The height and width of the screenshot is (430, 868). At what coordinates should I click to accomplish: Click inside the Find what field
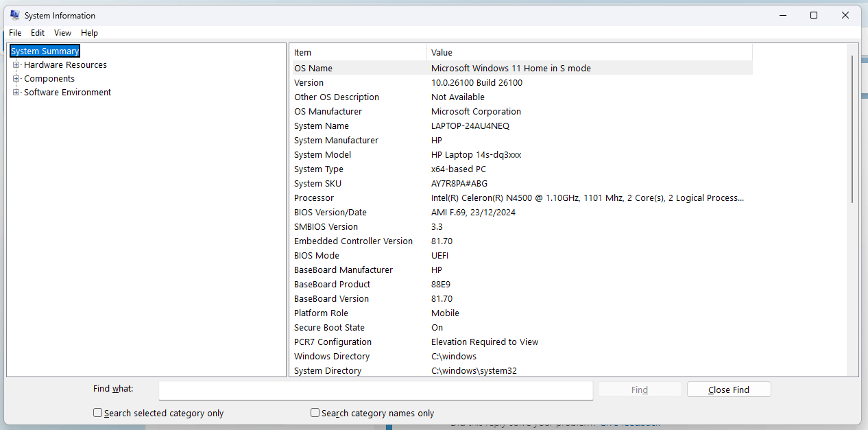pos(375,390)
